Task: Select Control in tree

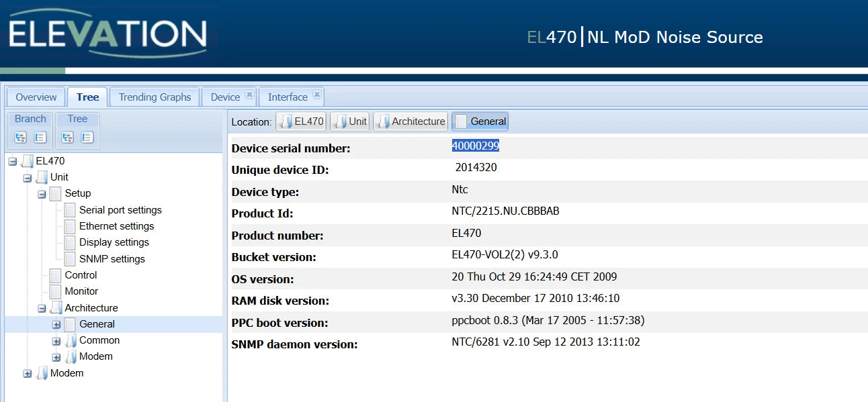Action: click(x=81, y=275)
